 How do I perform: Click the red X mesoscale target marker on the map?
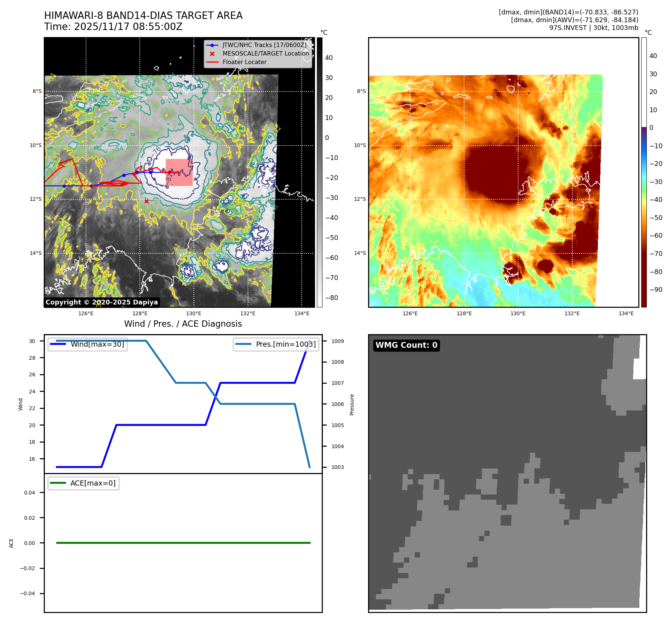point(146,201)
